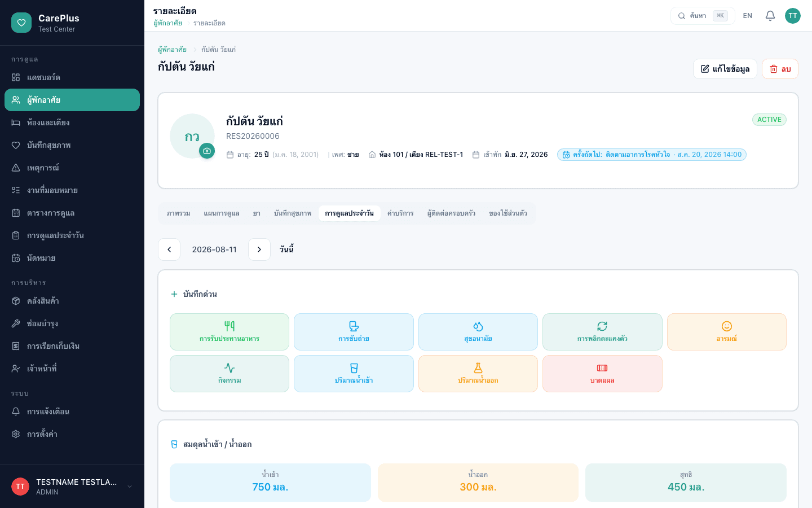Select งานที่มอบหมาย in the sidebar
The image size is (812, 508).
72,190
